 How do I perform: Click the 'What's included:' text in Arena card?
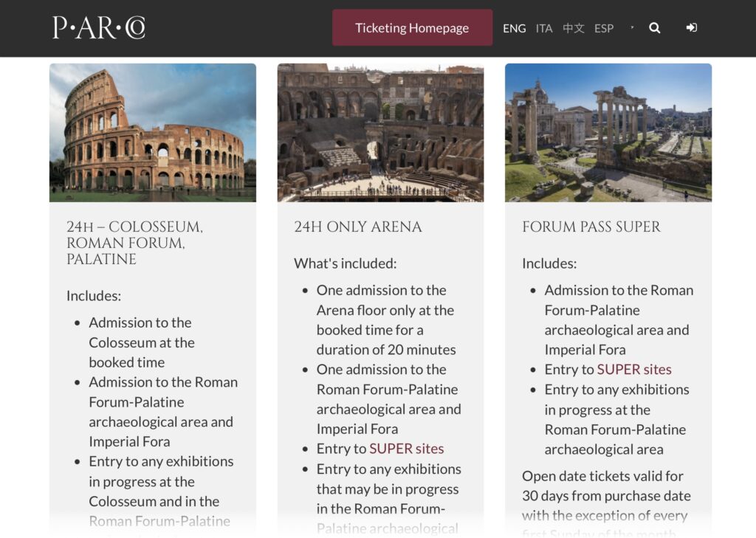346,263
